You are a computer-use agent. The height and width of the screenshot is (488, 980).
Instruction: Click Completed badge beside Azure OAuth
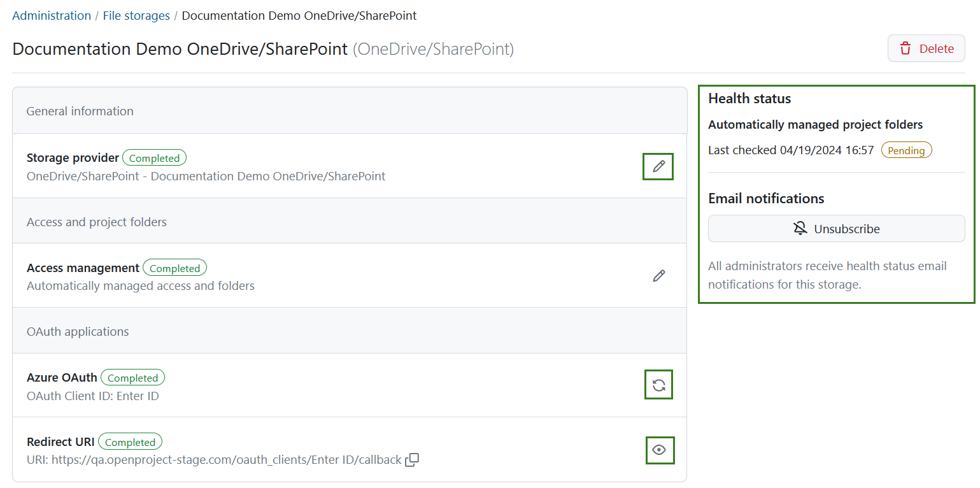tap(132, 378)
